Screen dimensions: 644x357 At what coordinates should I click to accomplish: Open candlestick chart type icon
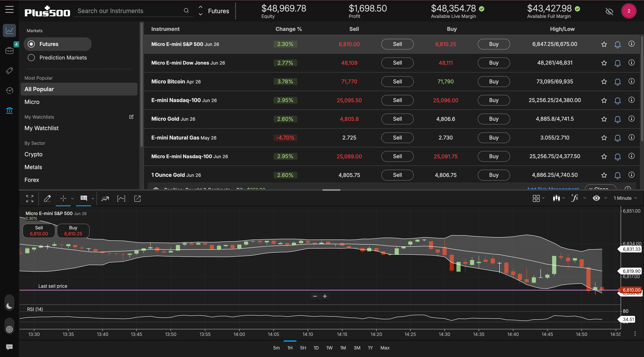[x=556, y=198]
